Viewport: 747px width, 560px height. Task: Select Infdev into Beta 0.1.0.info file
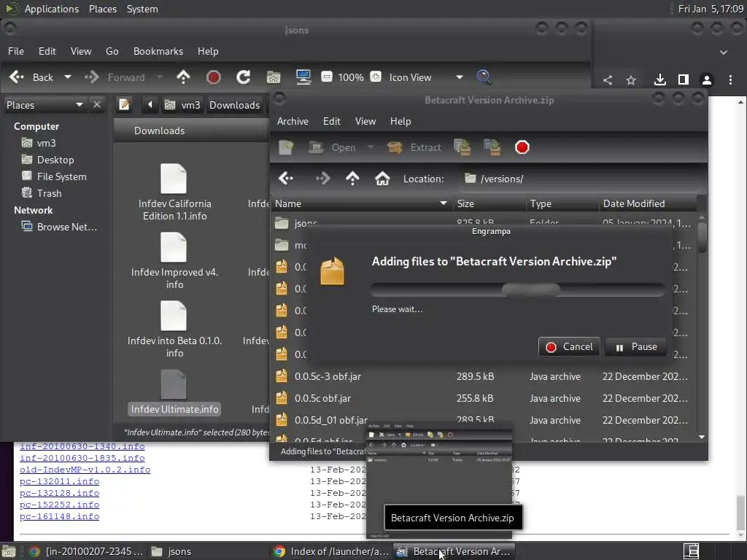(x=174, y=330)
